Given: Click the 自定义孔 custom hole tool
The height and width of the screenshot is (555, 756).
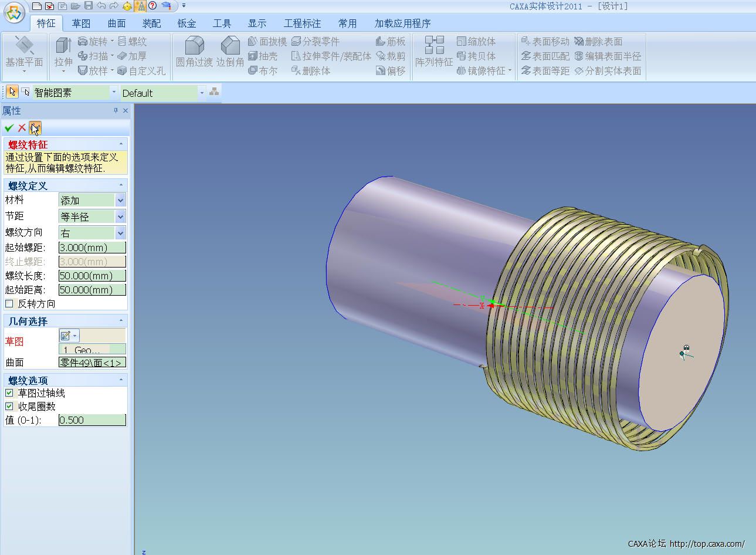Looking at the screenshot, I should [141, 71].
